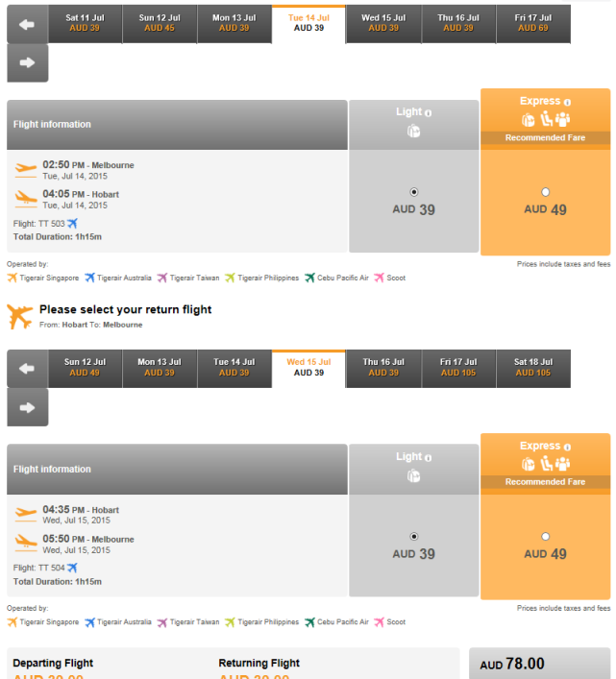Switch departure date to Fri 17 Jul

click(532, 24)
